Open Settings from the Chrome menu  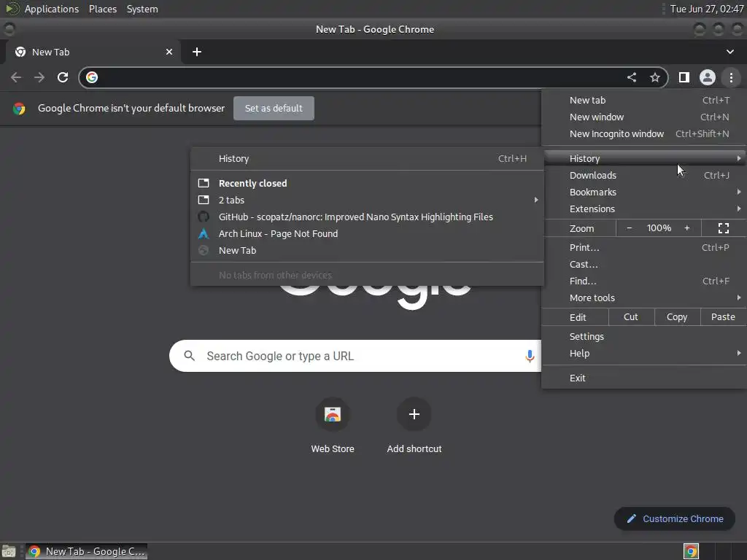(644, 337)
